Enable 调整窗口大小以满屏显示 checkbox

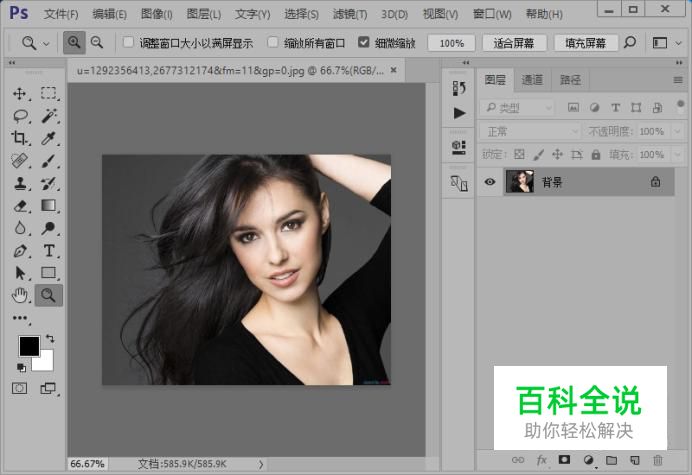(x=128, y=43)
